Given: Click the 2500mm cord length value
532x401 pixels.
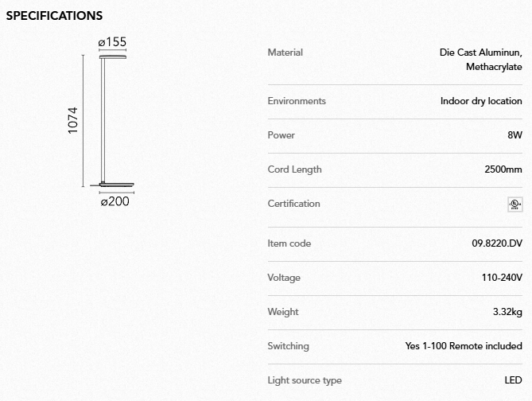Looking at the screenshot, I should pyautogui.click(x=503, y=169).
